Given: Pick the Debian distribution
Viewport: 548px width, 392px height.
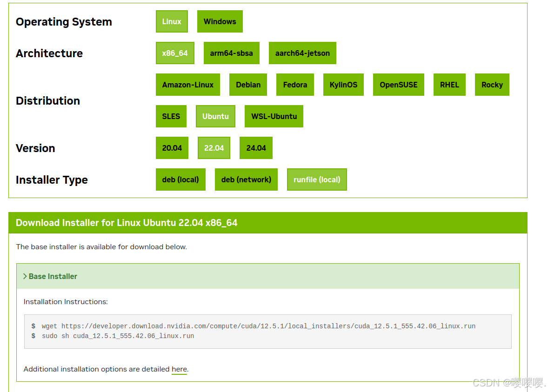Looking at the screenshot, I should (248, 85).
